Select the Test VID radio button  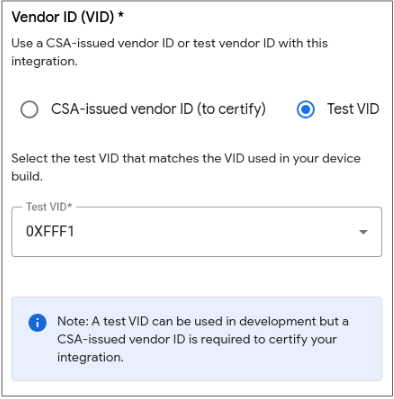coord(305,109)
